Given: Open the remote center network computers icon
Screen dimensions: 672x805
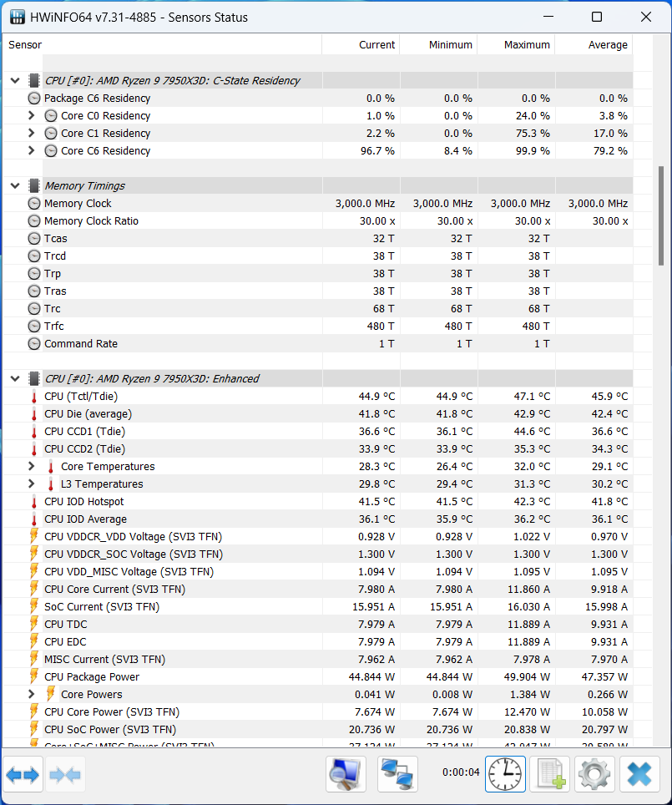Looking at the screenshot, I should tap(397, 774).
